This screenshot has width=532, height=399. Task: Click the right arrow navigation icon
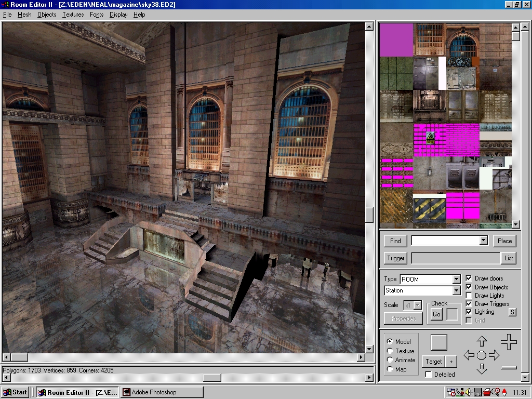point(495,355)
